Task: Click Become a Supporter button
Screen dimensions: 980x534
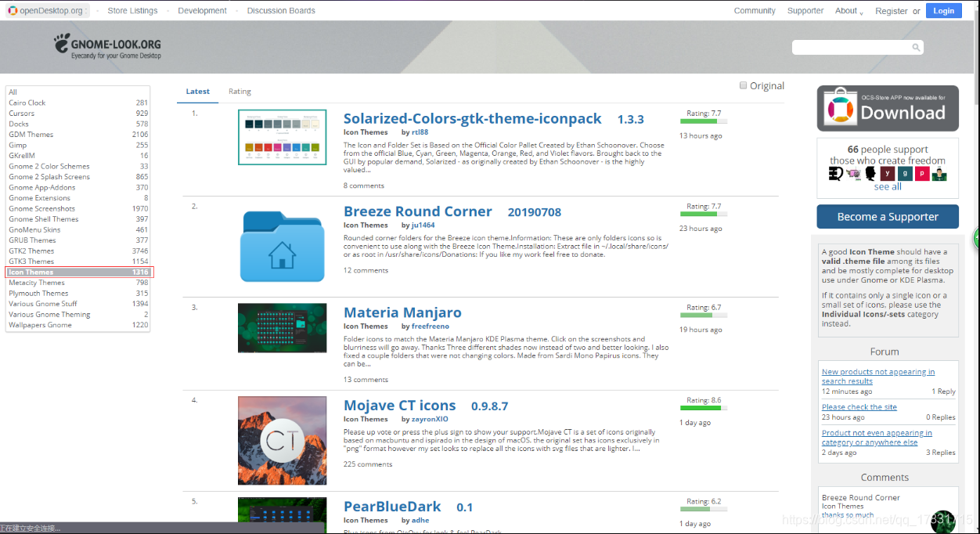Action: [x=888, y=217]
